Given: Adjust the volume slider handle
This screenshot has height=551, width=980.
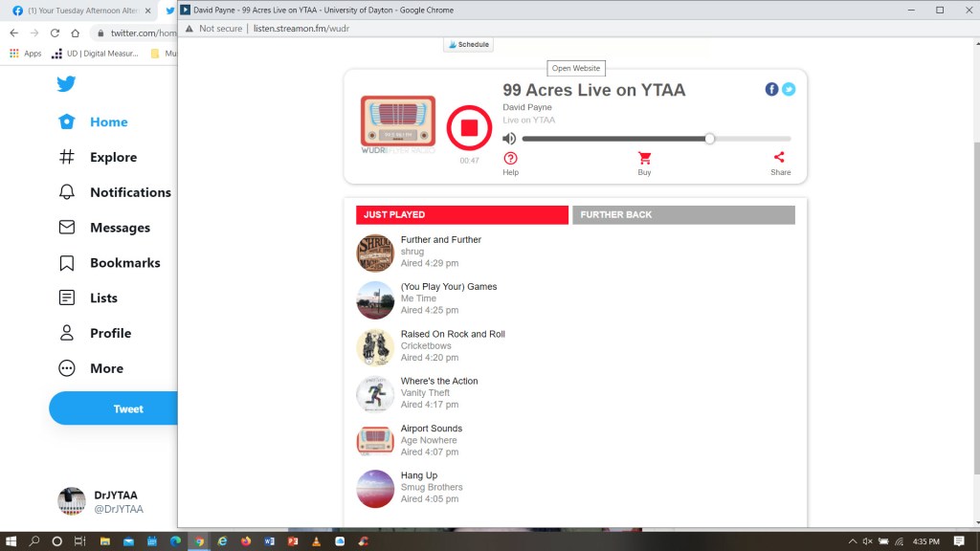Looking at the screenshot, I should (709, 139).
